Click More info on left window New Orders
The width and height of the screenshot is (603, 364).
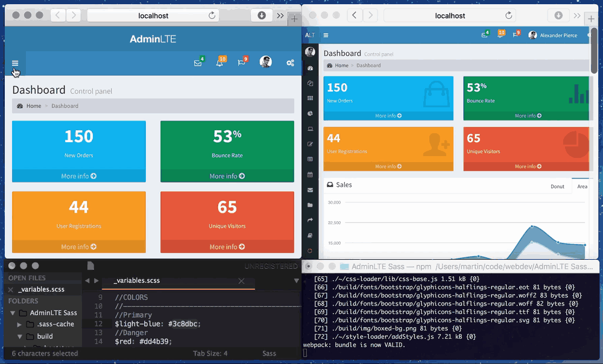click(79, 176)
